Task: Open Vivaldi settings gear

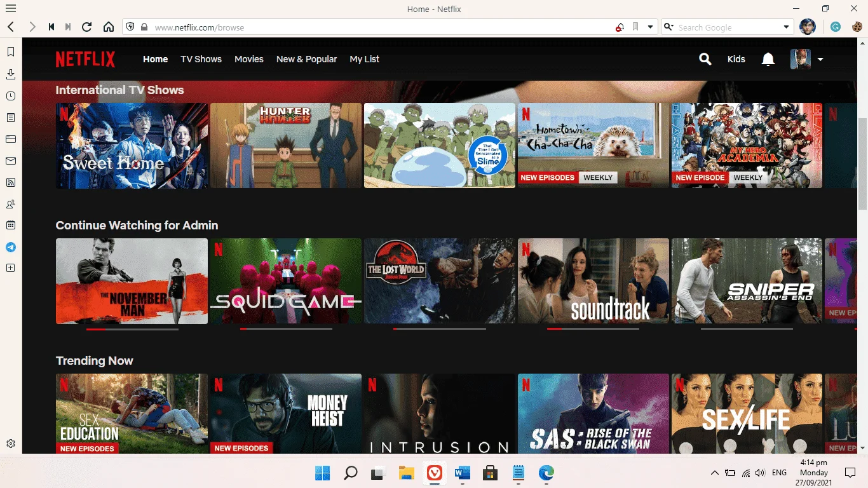Action: (11, 444)
